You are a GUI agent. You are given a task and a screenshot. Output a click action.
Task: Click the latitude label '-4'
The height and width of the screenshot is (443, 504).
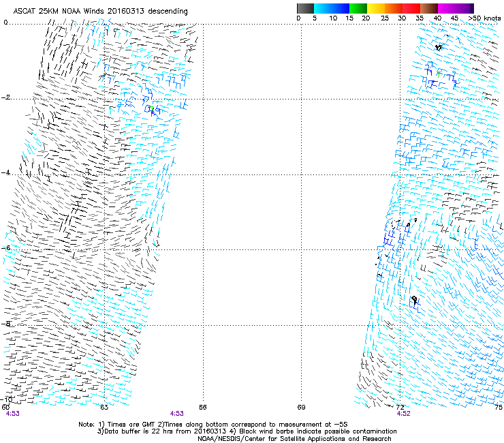point(6,172)
